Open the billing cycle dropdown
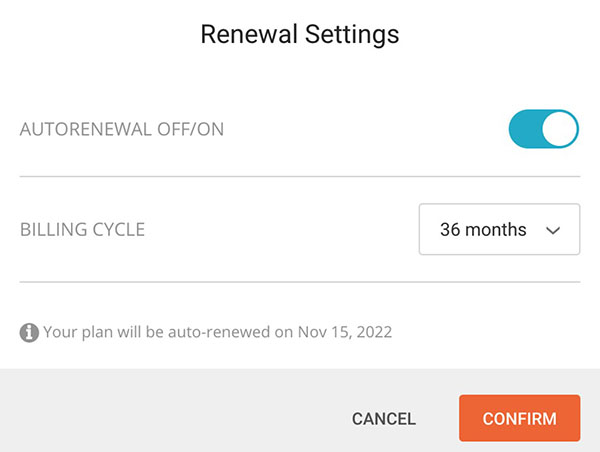 click(x=498, y=230)
